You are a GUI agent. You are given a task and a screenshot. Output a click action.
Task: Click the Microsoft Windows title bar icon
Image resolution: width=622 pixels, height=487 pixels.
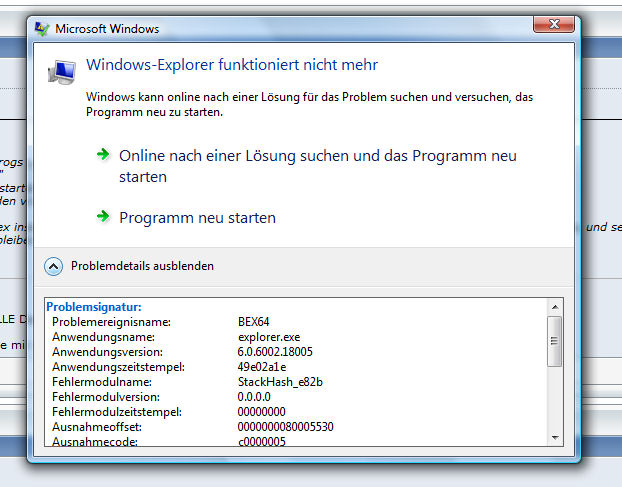point(42,29)
